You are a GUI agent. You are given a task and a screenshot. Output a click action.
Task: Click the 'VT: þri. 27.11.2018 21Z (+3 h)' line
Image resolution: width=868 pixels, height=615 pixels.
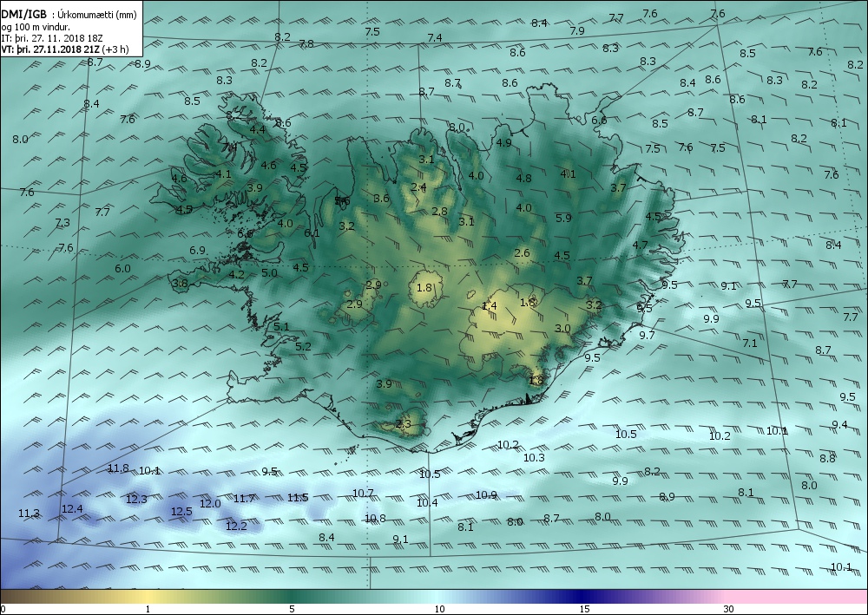65,49
